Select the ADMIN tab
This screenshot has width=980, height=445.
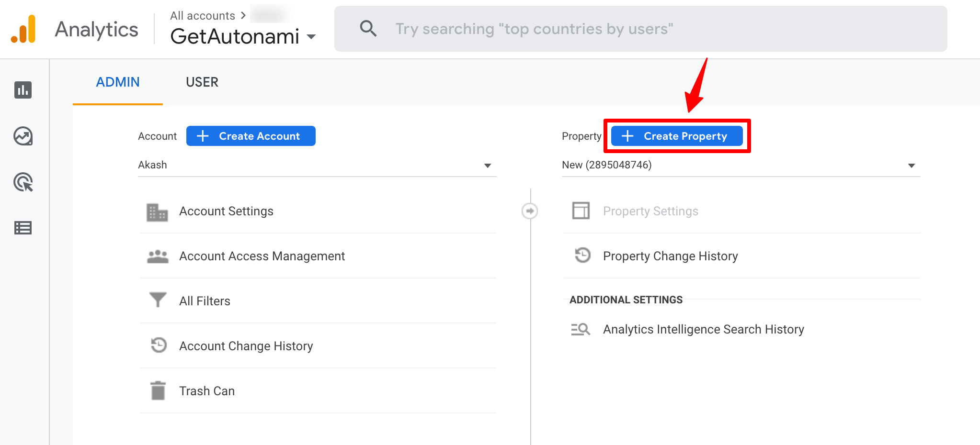[x=117, y=82]
